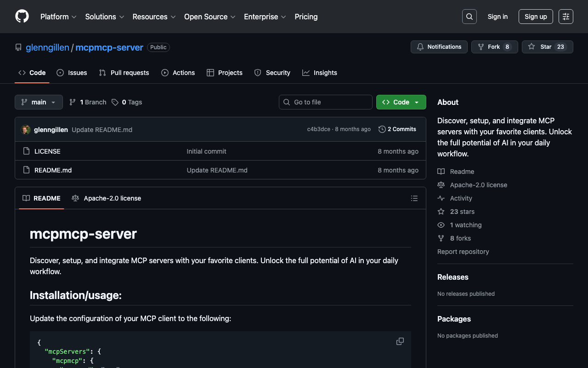Click the glenngillen avatar thumbnail
588x368 pixels.
click(x=26, y=130)
